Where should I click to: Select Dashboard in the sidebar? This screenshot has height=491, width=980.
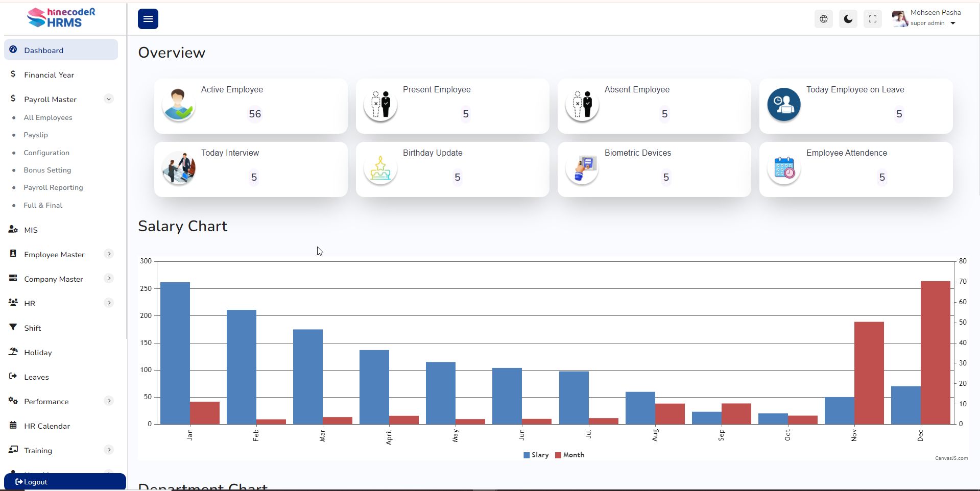pos(61,50)
